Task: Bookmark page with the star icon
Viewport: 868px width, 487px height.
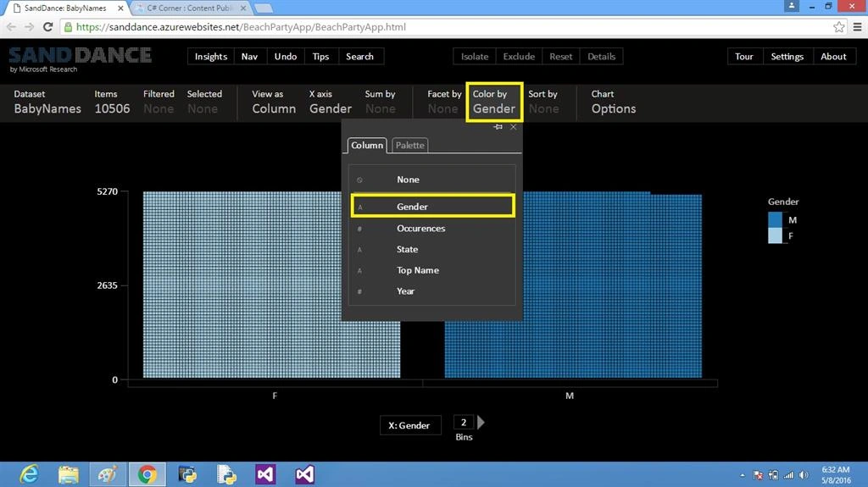Action: pos(838,26)
